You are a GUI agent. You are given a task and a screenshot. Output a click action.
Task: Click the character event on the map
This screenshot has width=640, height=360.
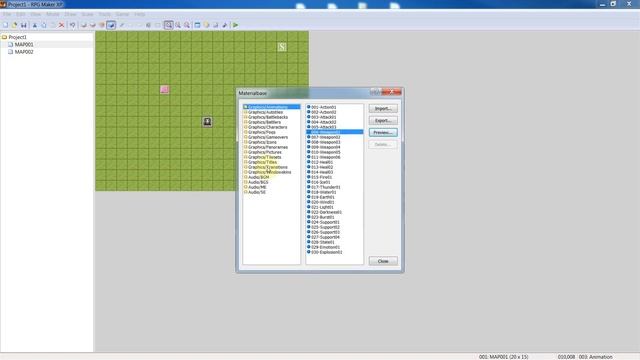coord(207,122)
